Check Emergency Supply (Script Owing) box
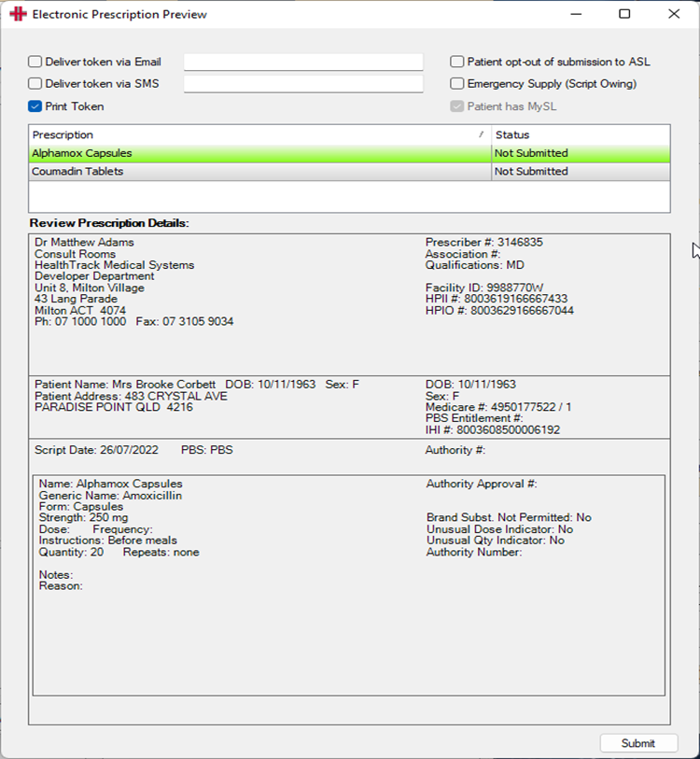 click(457, 83)
